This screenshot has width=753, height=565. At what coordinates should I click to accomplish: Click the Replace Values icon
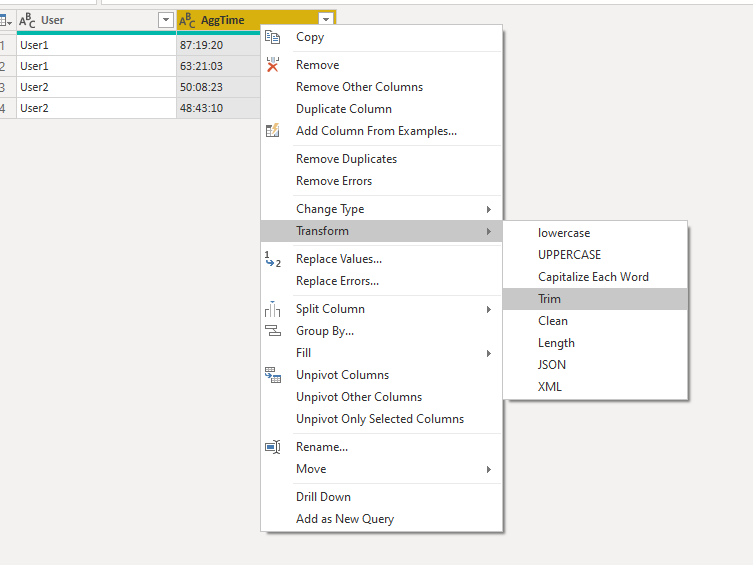click(x=272, y=259)
